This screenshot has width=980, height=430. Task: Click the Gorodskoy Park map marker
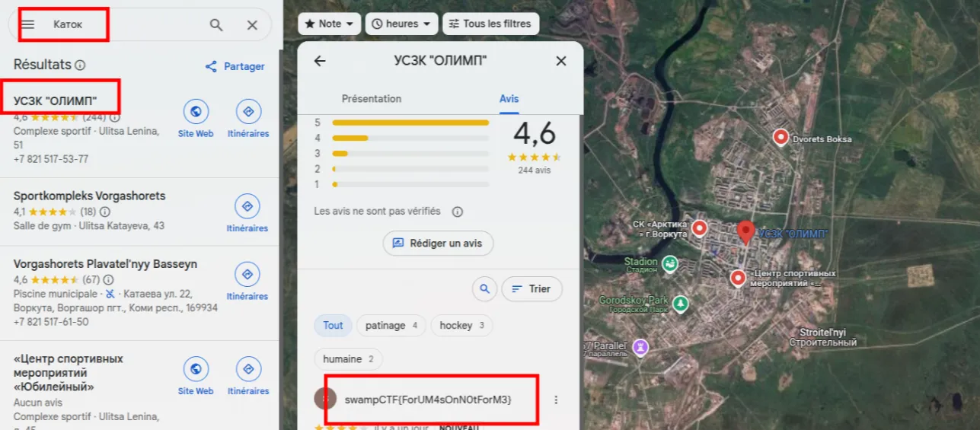pos(681,304)
